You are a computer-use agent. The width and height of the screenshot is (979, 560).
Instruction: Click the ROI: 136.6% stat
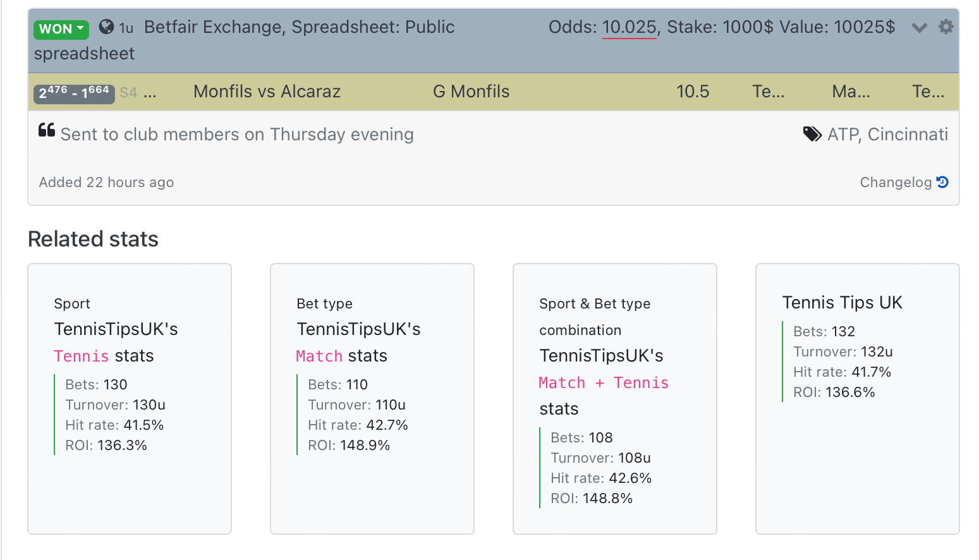834,392
